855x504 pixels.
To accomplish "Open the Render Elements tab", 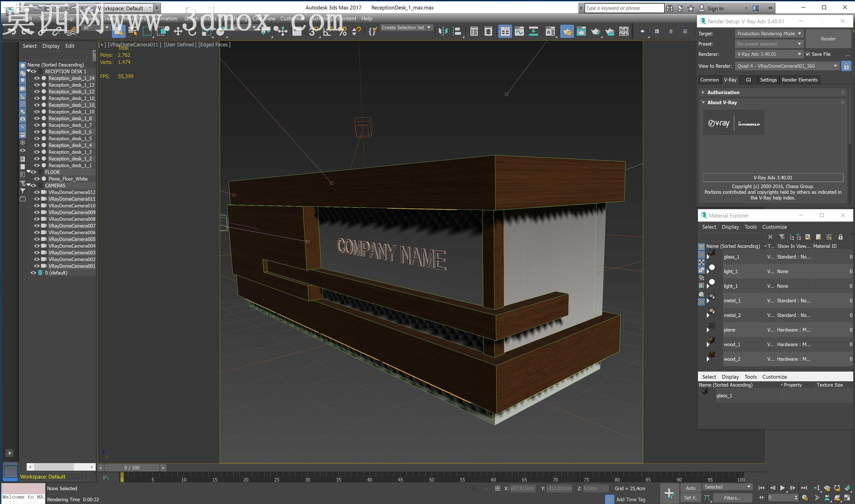I will tap(799, 80).
